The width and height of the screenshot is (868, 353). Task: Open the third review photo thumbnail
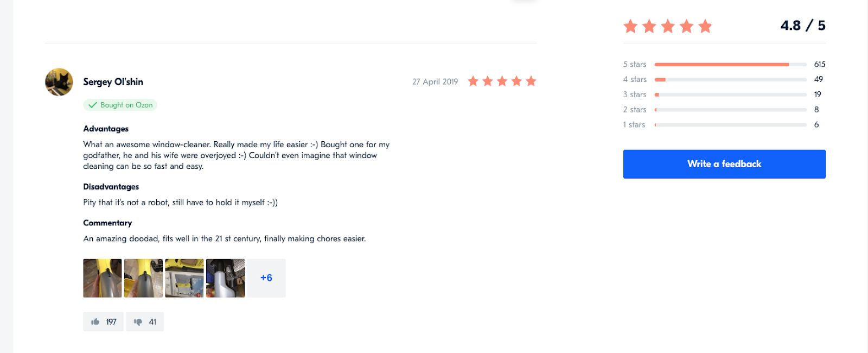coord(184,278)
